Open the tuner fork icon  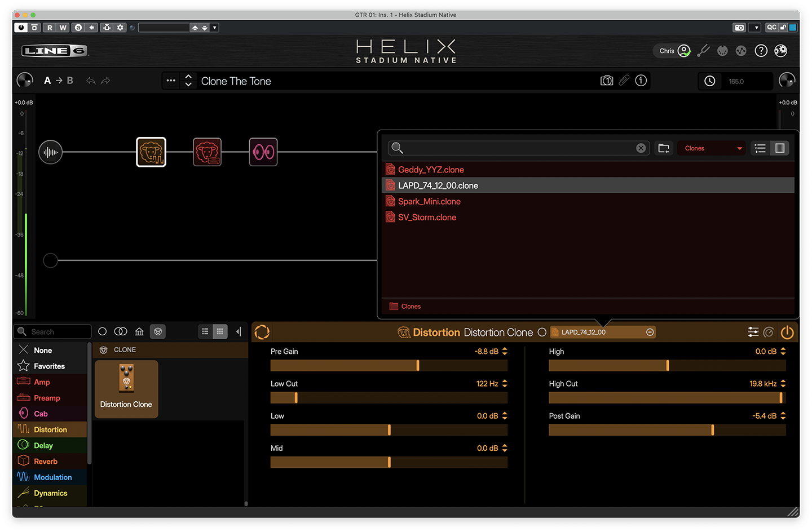(x=703, y=51)
